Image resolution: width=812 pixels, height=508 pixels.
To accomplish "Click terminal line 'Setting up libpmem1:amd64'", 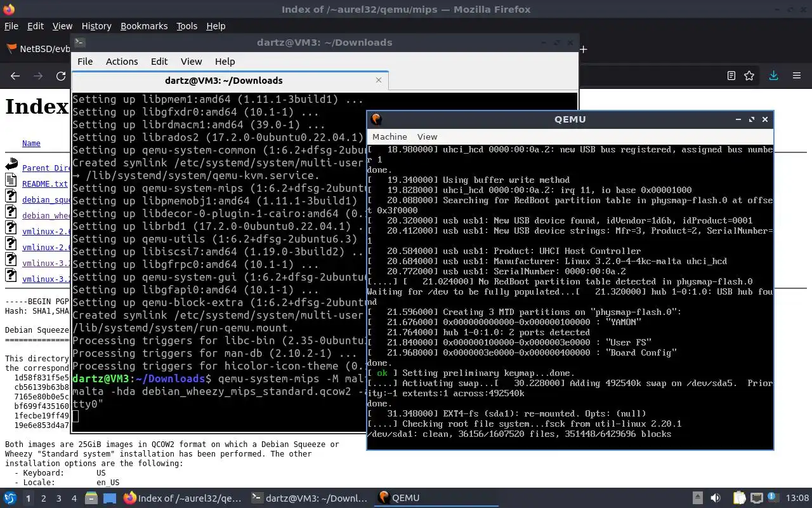I will [x=218, y=99].
